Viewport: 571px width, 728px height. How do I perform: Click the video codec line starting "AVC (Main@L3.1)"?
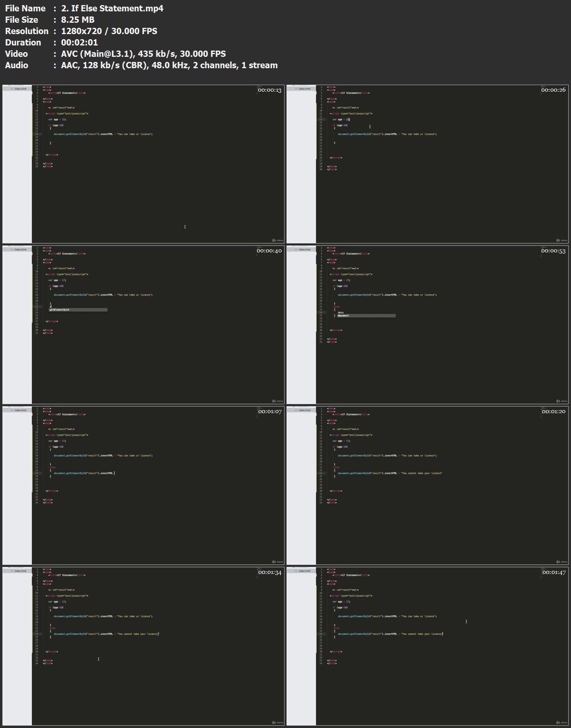(143, 54)
